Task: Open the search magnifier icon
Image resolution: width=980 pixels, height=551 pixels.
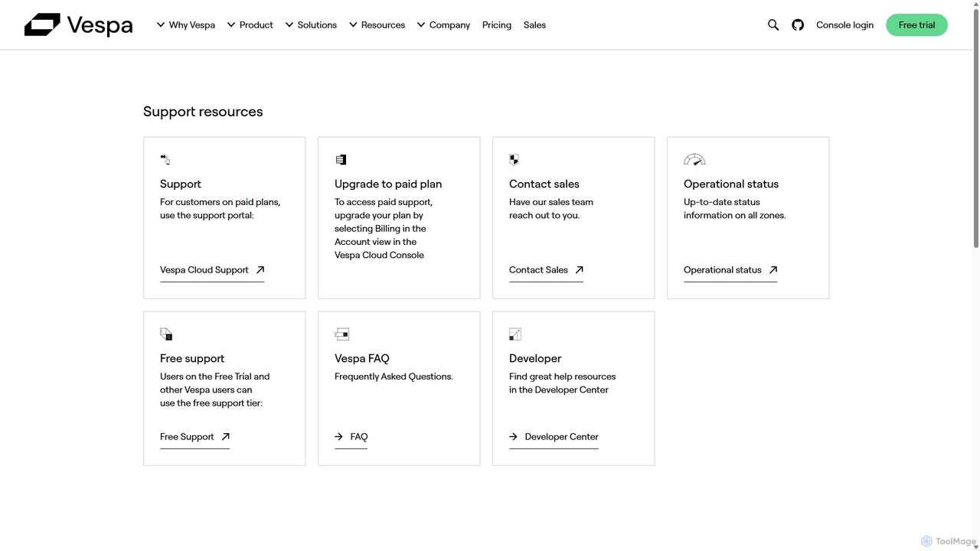Action: tap(773, 25)
